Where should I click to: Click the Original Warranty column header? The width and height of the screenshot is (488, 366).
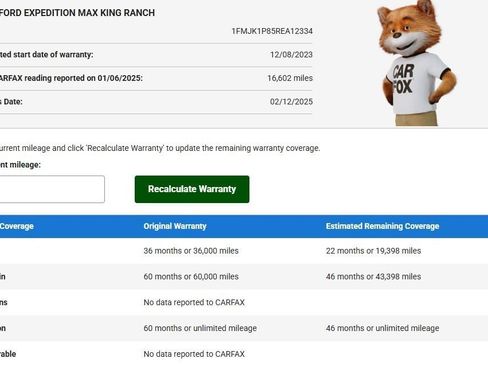175,226
